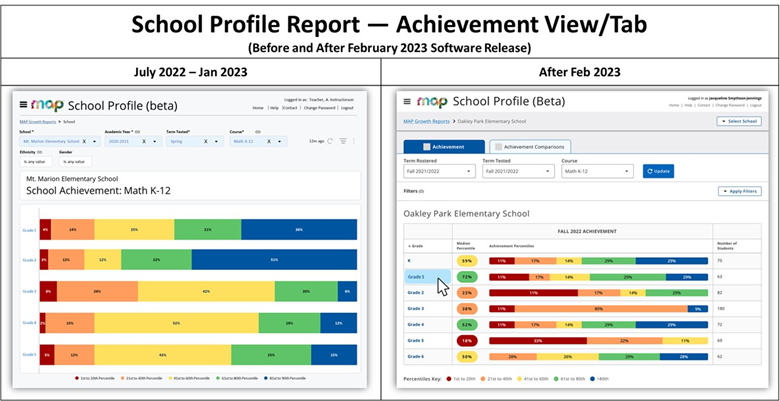Click Grade 5 median percentile badge 18%

(466, 340)
